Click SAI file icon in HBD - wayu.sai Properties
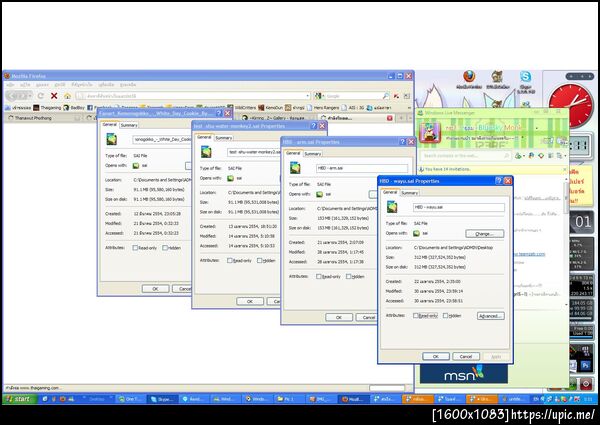The image size is (600, 425). pyautogui.click(x=392, y=207)
